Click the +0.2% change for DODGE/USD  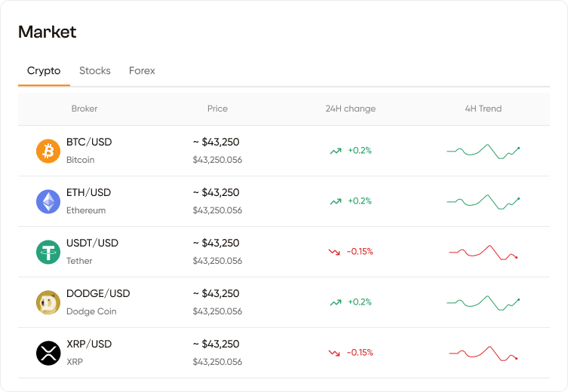click(360, 302)
